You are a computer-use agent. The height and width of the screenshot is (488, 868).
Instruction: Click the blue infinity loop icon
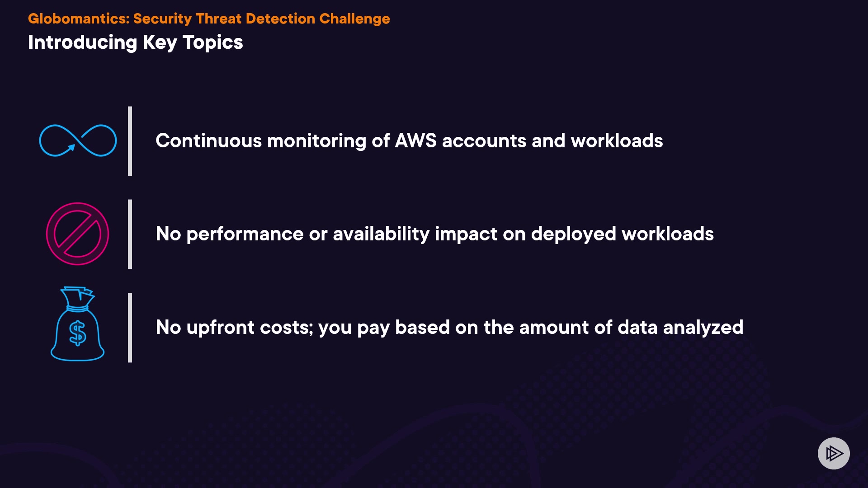[x=78, y=141]
